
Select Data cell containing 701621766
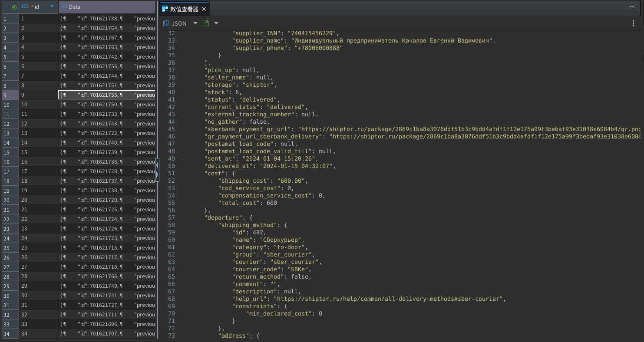pos(107,276)
